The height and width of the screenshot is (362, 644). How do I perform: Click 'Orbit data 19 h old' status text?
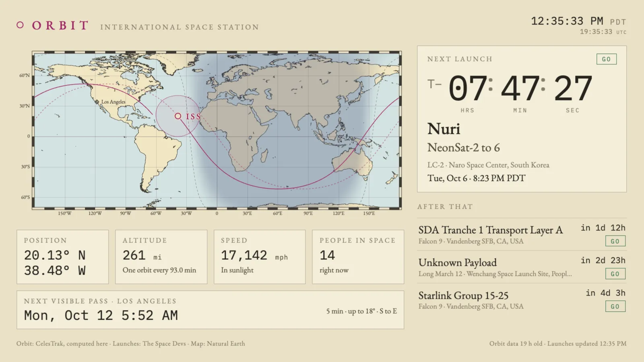(516, 343)
